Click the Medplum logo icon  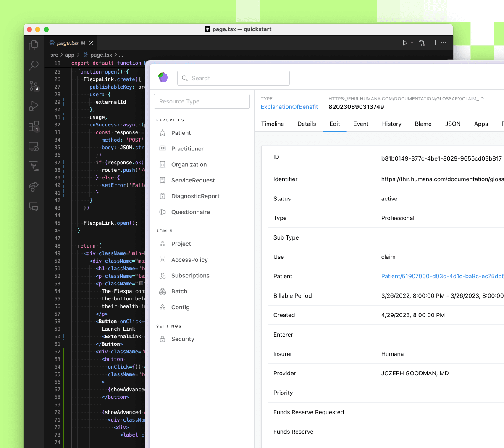pyautogui.click(x=163, y=77)
